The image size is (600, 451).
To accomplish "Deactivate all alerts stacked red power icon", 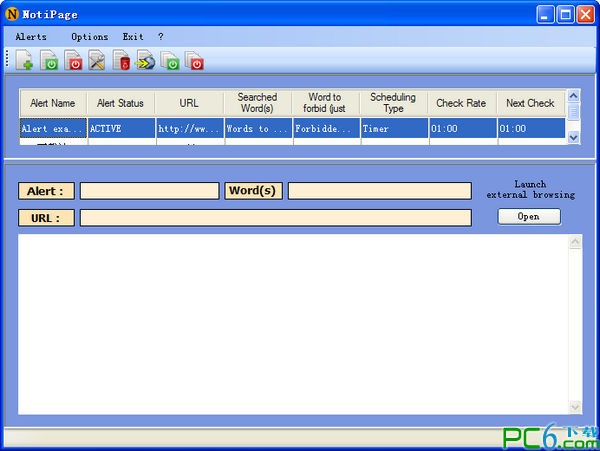I will (x=194, y=60).
